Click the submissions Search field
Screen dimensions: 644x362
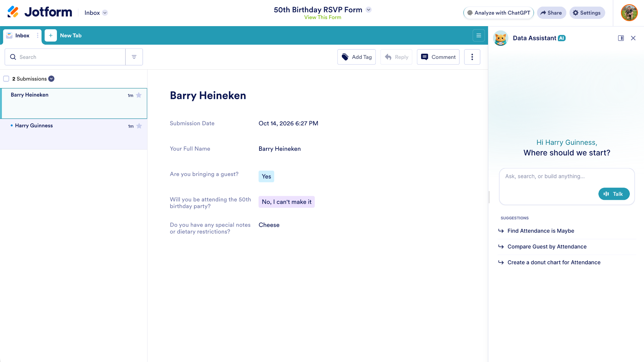pos(65,57)
